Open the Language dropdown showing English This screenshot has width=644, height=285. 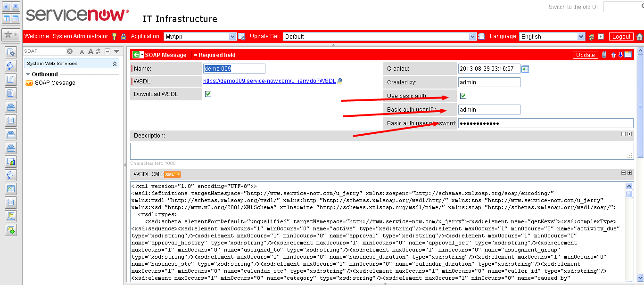click(x=553, y=37)
